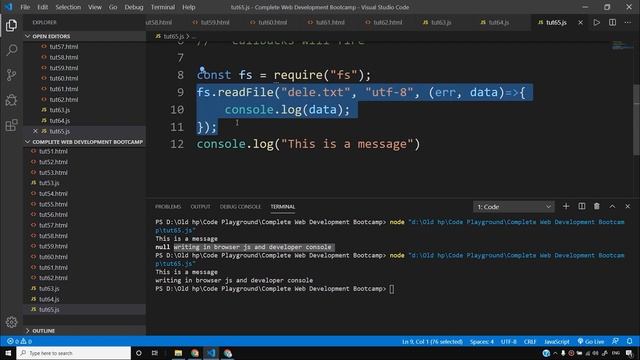
Task: Click the cursor position and selection status
Action: click(432, 341)
